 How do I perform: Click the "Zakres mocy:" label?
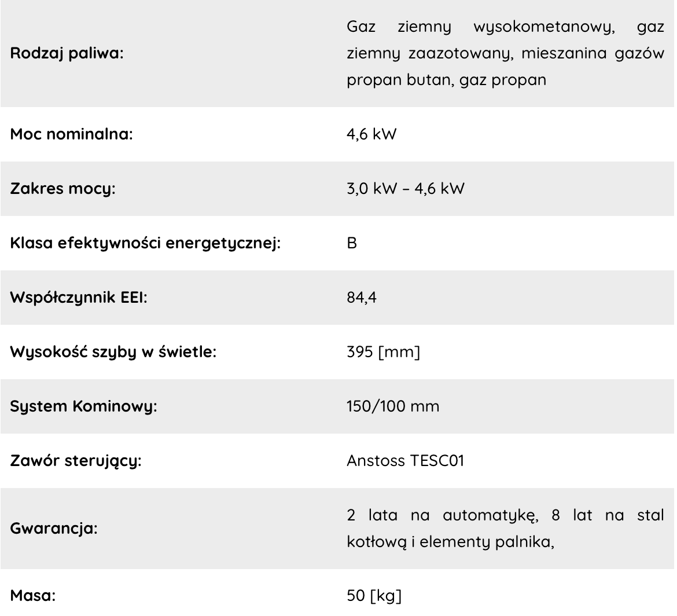(62, 189)
